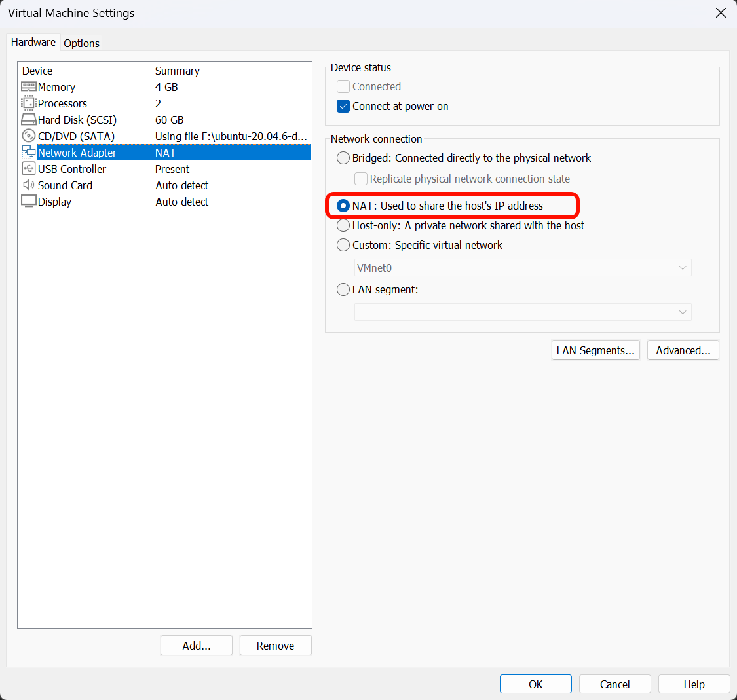This screenshot has width=737, height=700.
Task: Click the CD/DVD (SATA) disc icon
Action: (29, 136)
